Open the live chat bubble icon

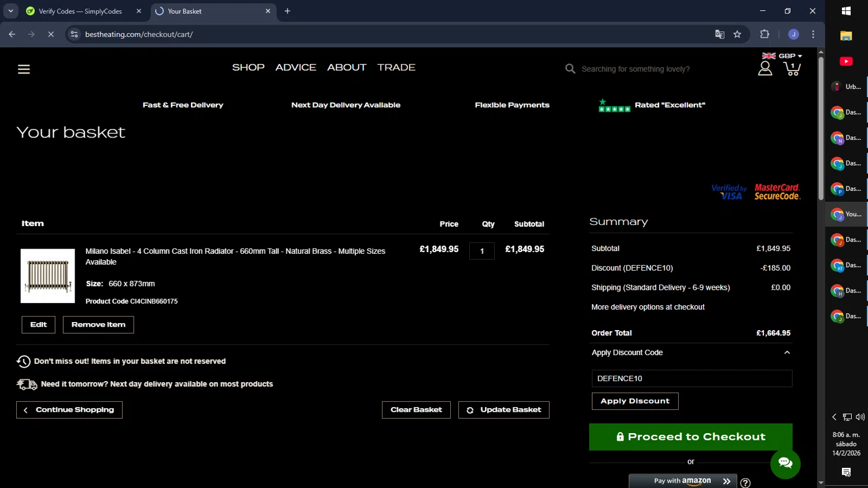click(785, 463)
